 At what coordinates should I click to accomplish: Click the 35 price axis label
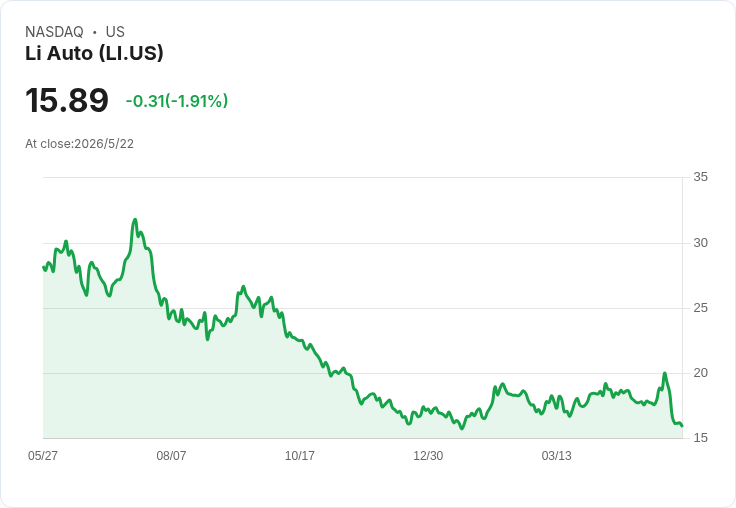700,177
